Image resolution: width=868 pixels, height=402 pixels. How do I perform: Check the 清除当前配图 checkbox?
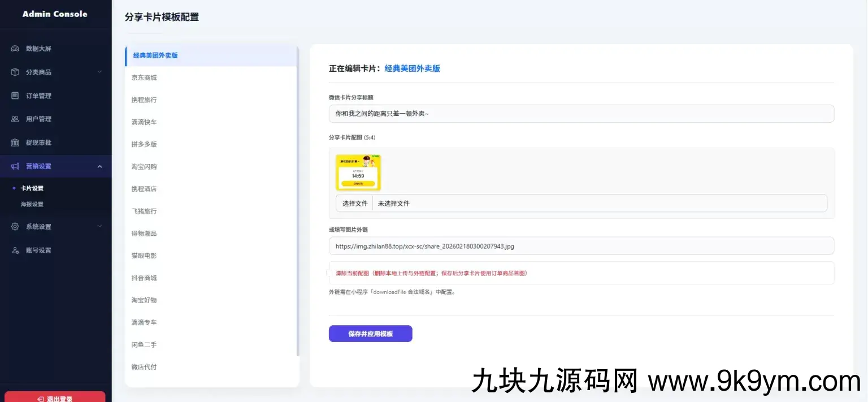click(x=329, y=273)
